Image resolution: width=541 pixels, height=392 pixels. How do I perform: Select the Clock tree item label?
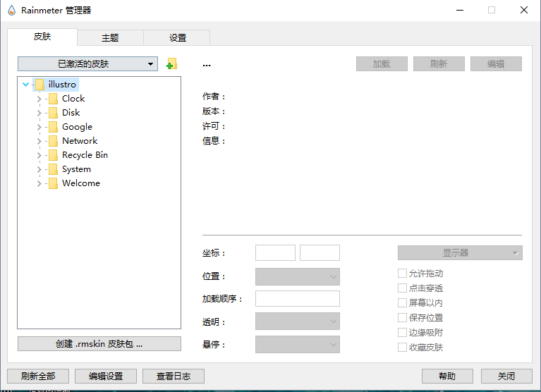pos(73,99)
